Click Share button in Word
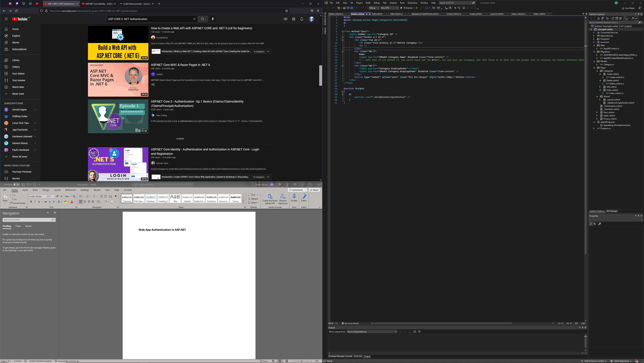The height and width of the screenshot is (363, 644). point(314,190)
